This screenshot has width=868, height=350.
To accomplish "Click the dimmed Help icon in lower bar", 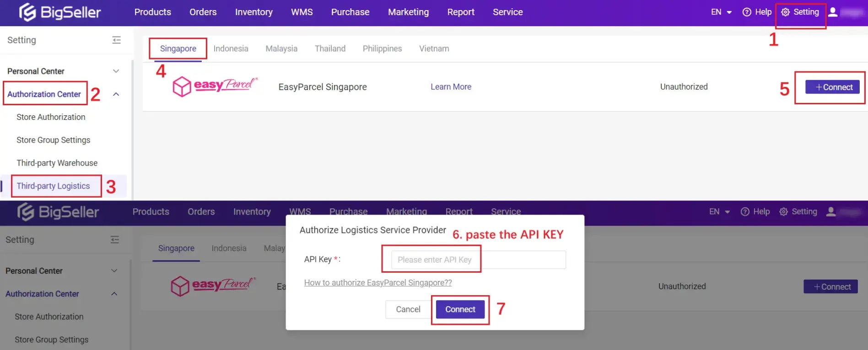I will [745, 212].
